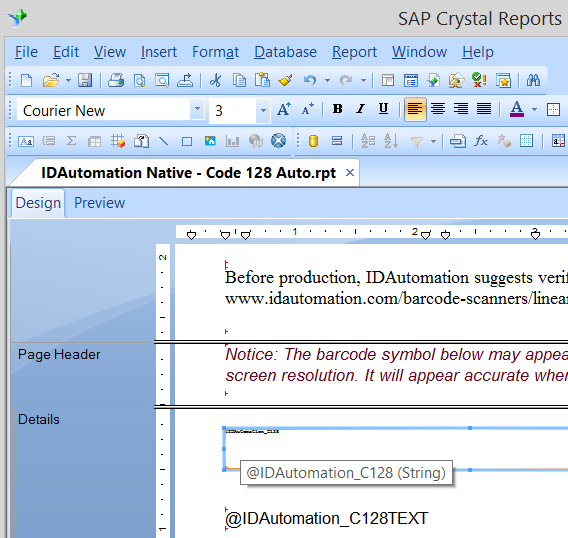The height and width of the screenshot is (538, 568).
Task: Click the Export icon
Action: tap(185, 80)
